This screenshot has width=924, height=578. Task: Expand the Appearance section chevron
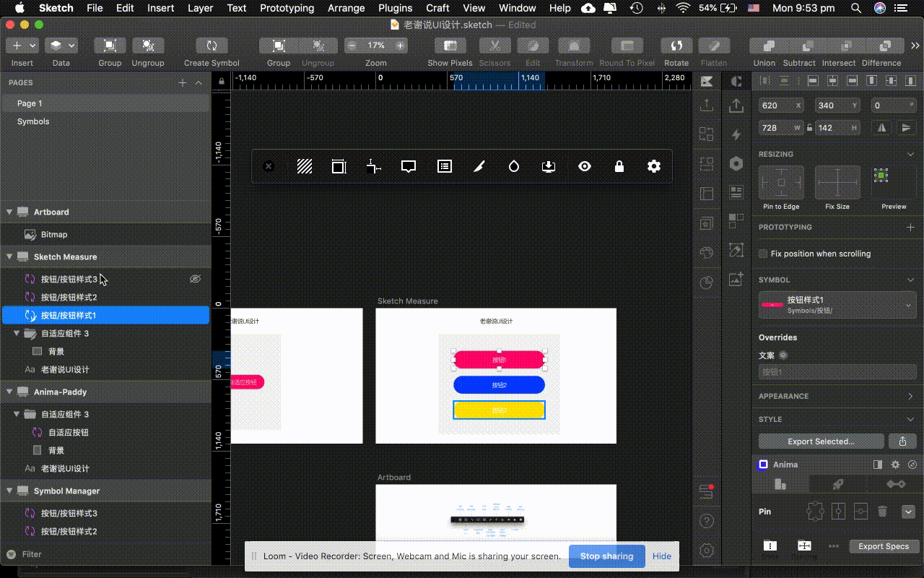tap(910, 396)
